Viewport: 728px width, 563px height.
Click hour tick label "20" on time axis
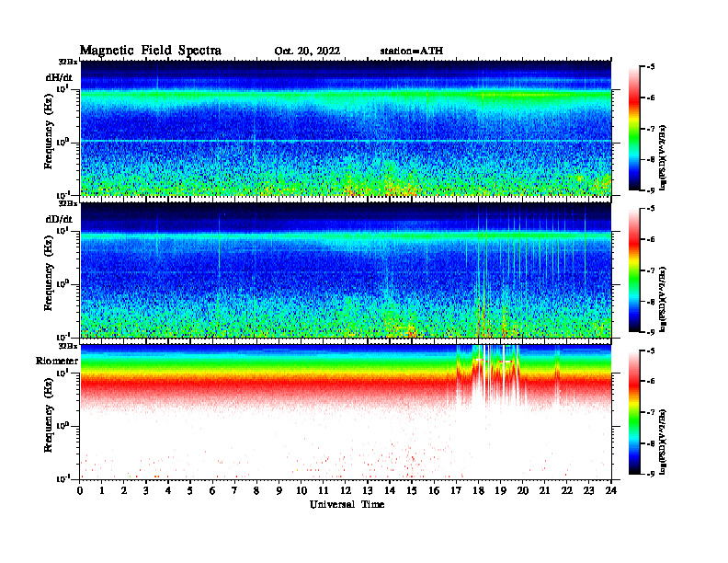pyautogui.click(x=522, y=491)
